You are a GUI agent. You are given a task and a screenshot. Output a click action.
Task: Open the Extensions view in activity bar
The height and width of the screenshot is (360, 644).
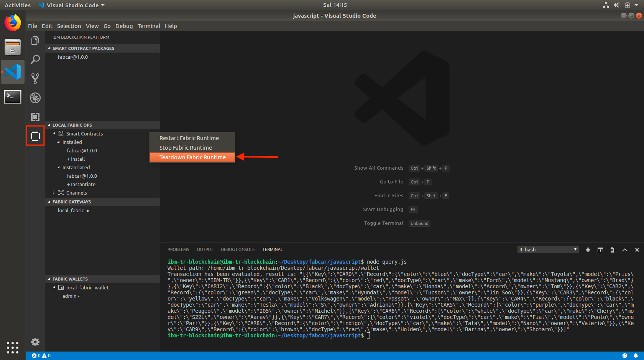(x=35, y=117)
